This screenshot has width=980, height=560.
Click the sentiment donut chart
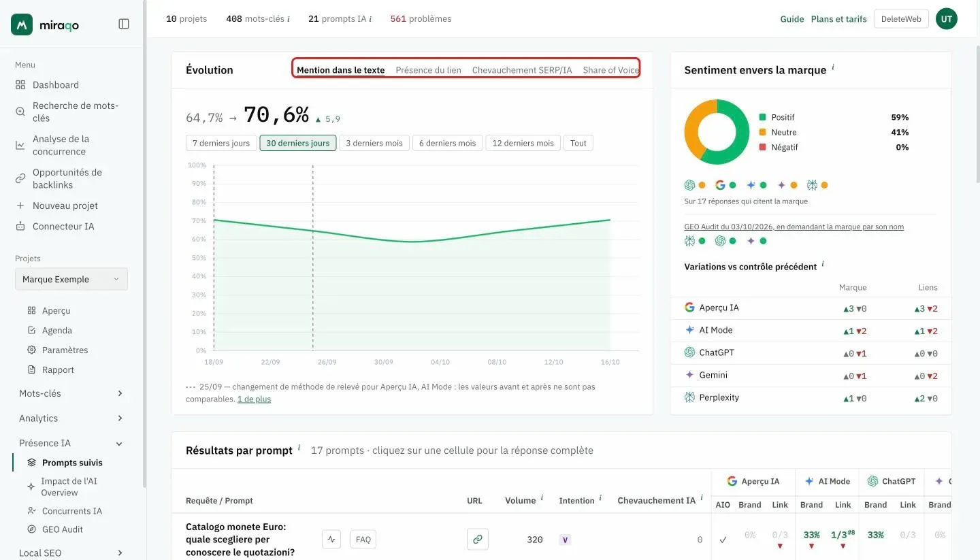click(717, 132)
